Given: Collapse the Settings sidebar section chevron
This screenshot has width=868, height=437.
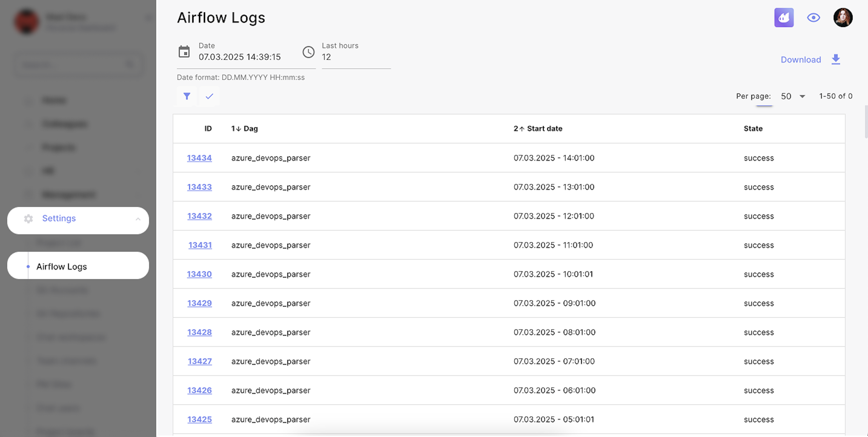Looking at the screenshot, I should pos(138,219).
